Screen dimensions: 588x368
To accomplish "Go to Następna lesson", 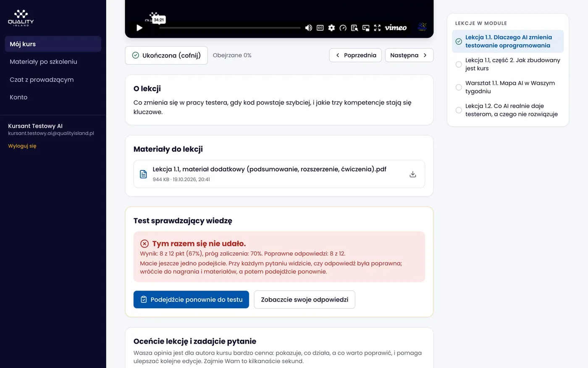I will [x=409, y=55].
